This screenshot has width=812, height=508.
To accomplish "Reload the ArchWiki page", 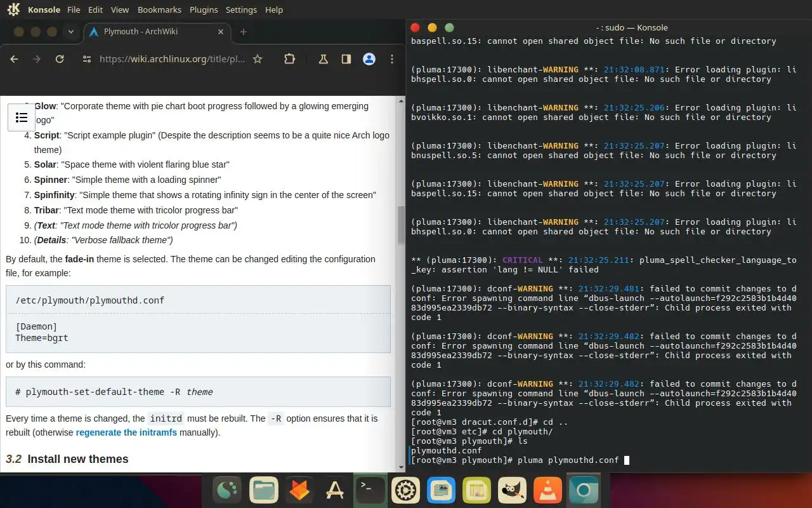I will [60, 59].
